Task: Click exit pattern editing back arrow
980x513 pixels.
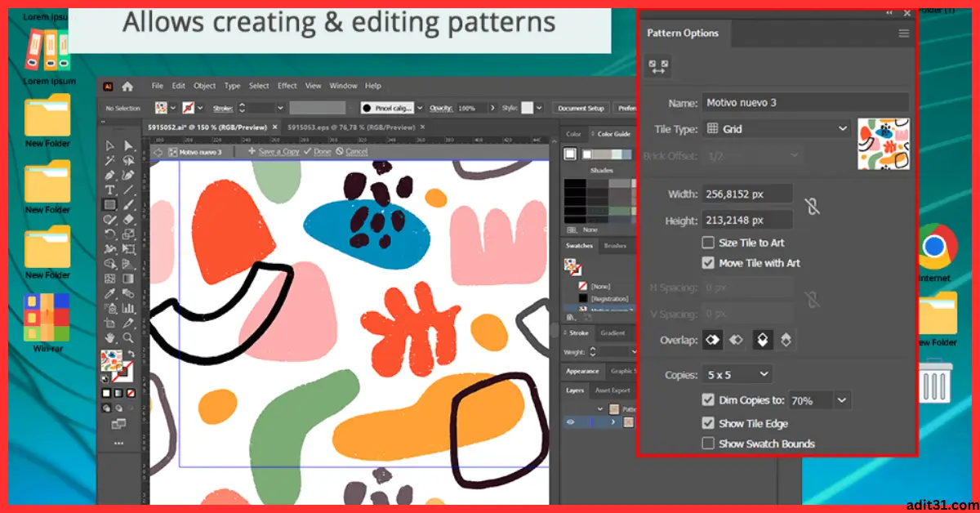Action: (x=158, y=152)
